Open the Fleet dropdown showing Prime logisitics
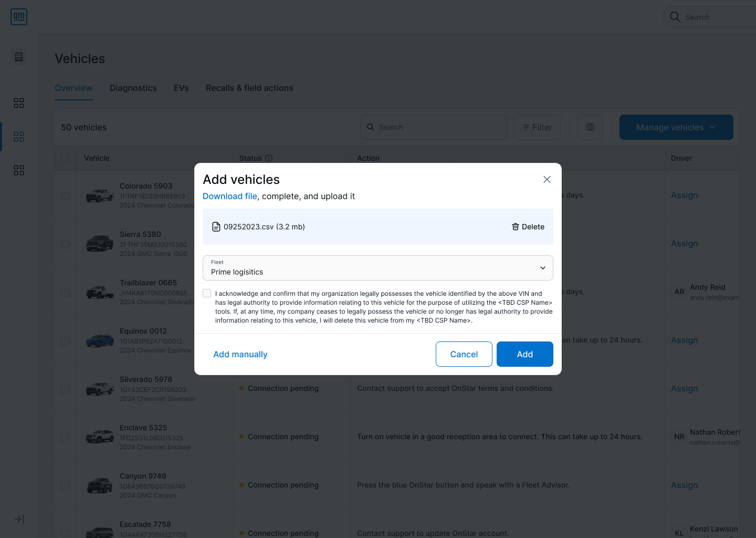Image resolution: width=756 pixels, height=538 pixels. [378, 268]
